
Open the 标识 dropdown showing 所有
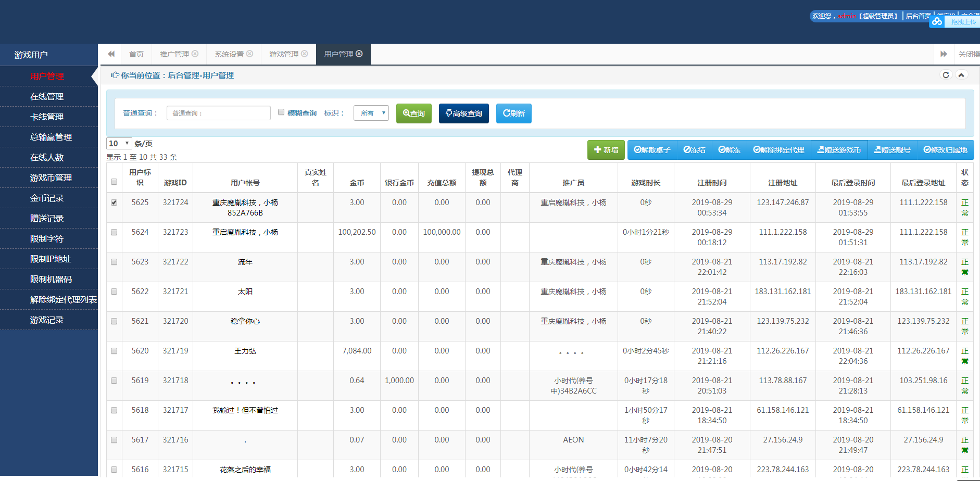[x=371, y=113]
